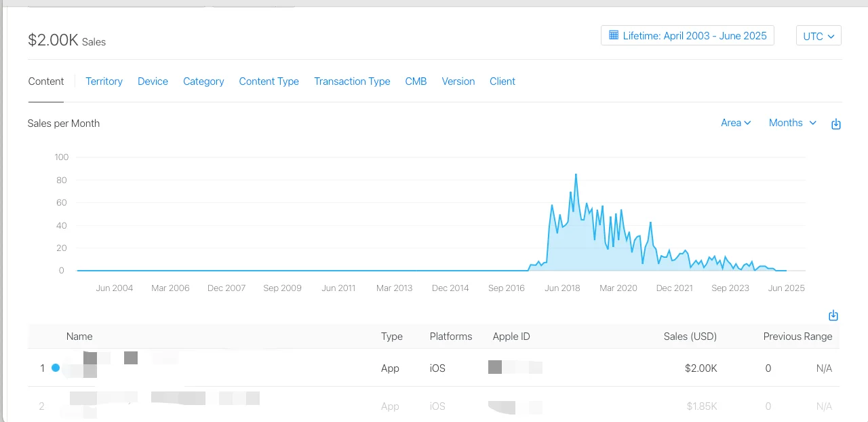Click the Name column header
The width and height of the screenshot is (868, 422).
pyautogui.click(x=79, y=337)
